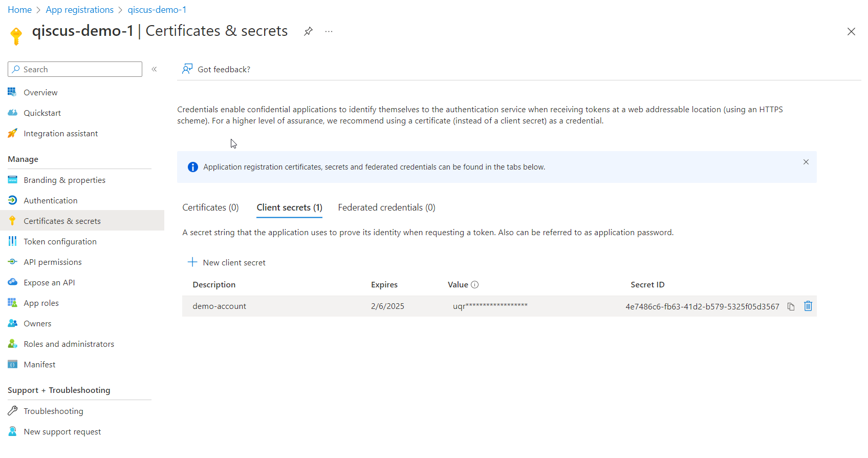The image size is (868, 458).
Task: Click the Branding & properties icon
Action: 12,180
